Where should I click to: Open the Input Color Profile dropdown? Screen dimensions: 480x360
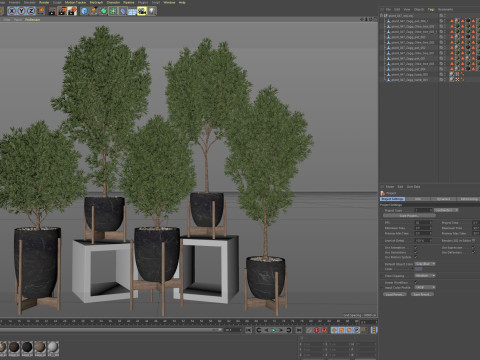425,287
